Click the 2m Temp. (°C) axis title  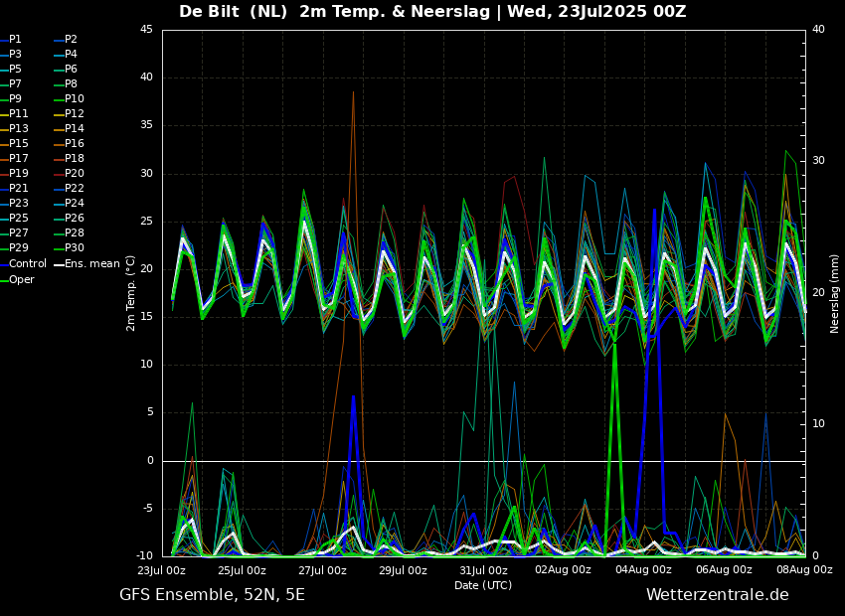click(x=131, y=292)
